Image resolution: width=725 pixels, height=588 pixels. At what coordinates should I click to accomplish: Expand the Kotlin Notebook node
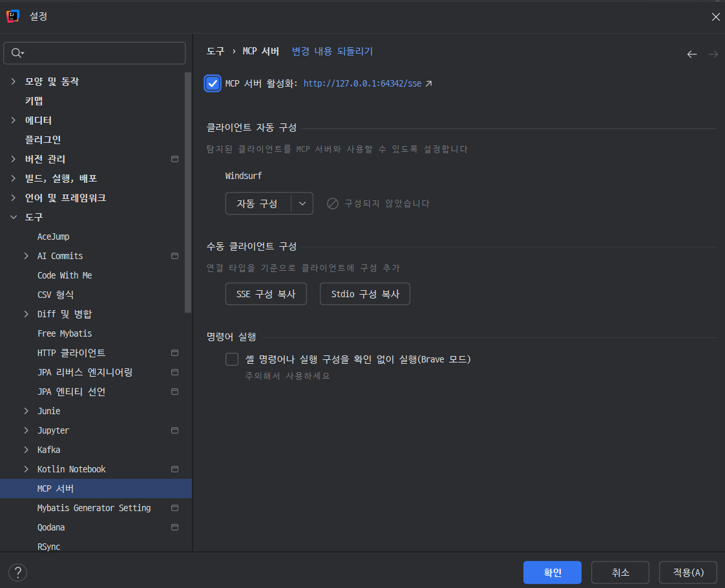pos(26,469)
